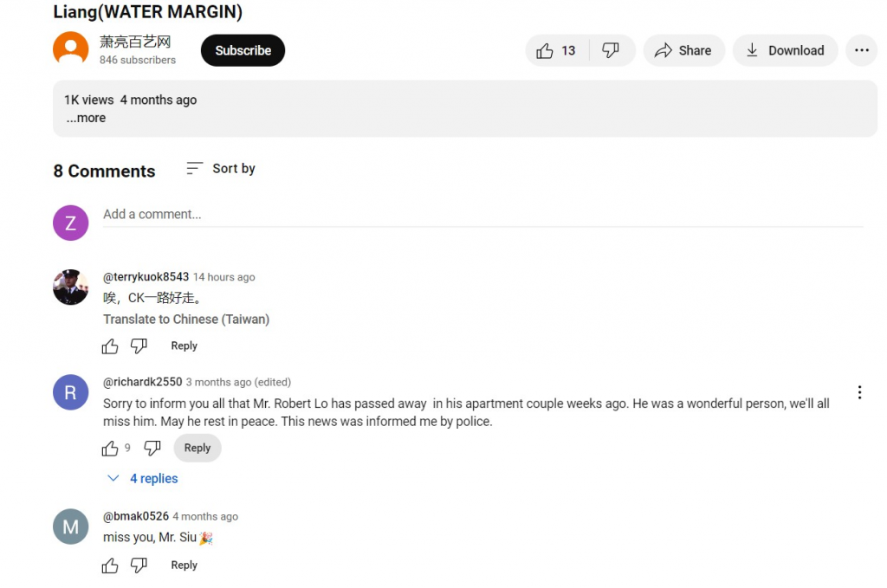The width and height of the screenshot is (887, 588).
Task: Dislike terrykuok8543's comment
Action: click(x=139, y=346)
